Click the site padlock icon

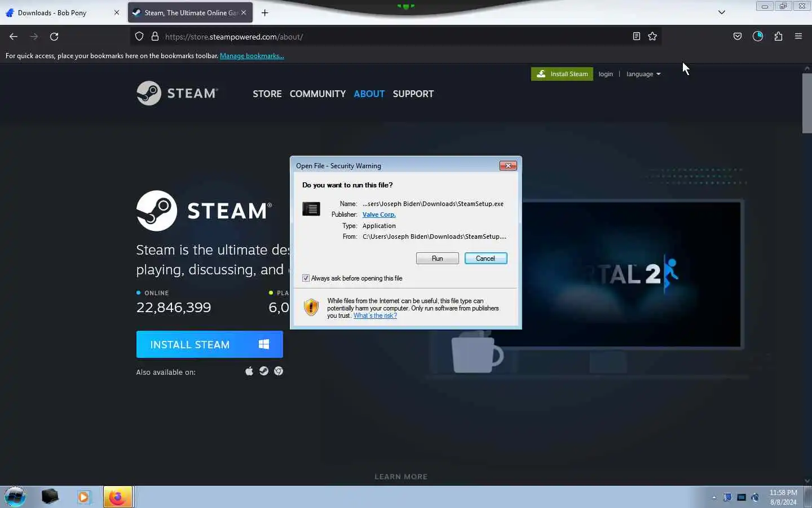[x=155, y=37]
